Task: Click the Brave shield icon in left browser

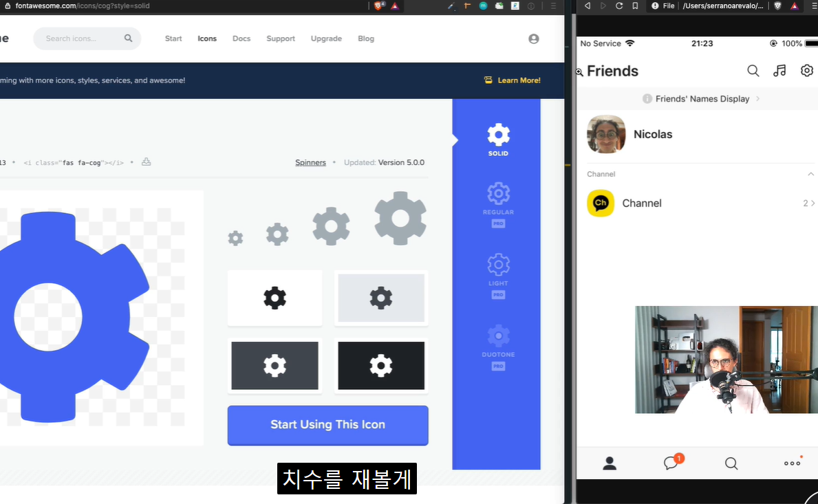Action: point(379,6)
